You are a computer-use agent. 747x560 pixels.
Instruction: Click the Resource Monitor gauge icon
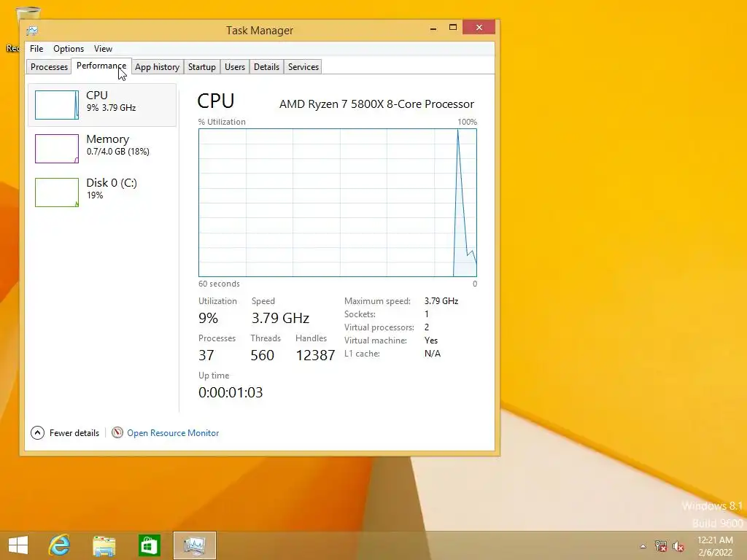click(x=117, y=432)
